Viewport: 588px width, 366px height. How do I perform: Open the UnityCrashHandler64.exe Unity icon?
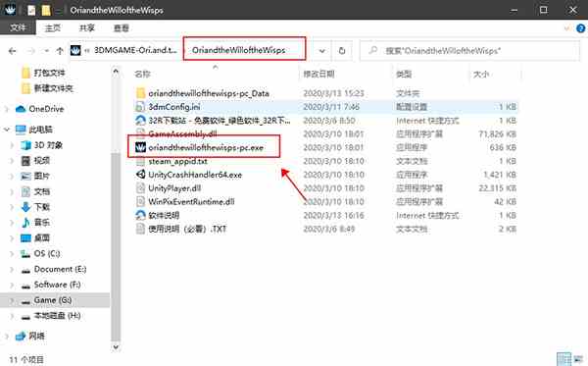[x=140, y=175]
